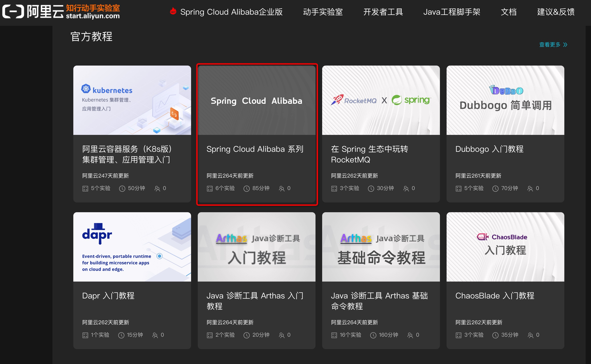This screenshot has height=364, width=591.
Task: Click experiment icon on RocketMQ card
Action: click(x=334, y=188)
